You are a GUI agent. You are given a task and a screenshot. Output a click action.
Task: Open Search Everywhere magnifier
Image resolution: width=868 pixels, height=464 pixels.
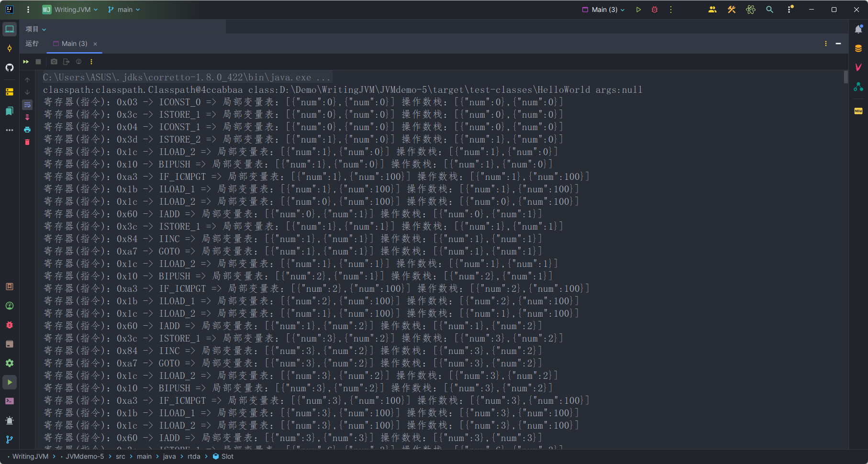(x=770, y=10)
